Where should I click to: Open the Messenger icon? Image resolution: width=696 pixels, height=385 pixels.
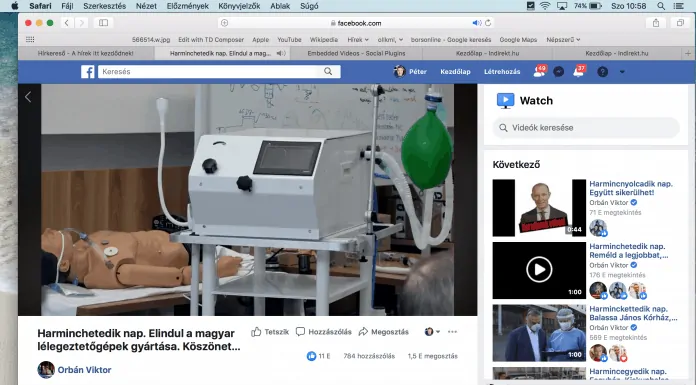tap(558, 71)
